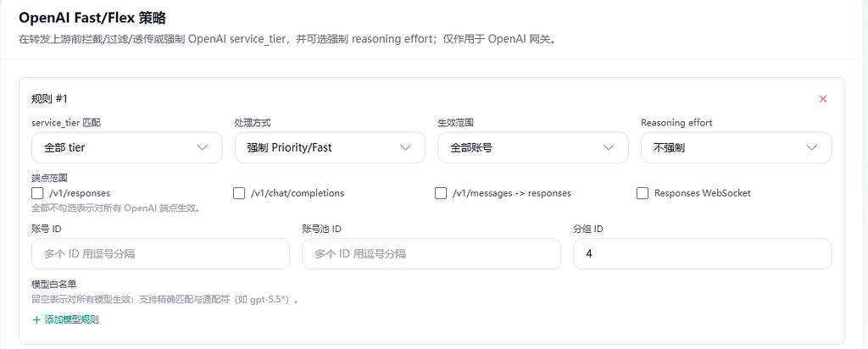Enable the /v1/responses endpoint checkbox

pos(37,193)
